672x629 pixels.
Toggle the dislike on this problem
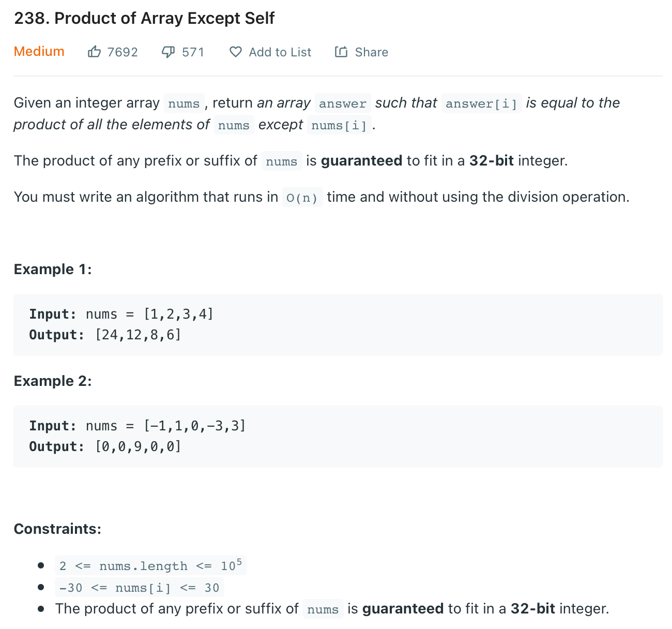168,51
